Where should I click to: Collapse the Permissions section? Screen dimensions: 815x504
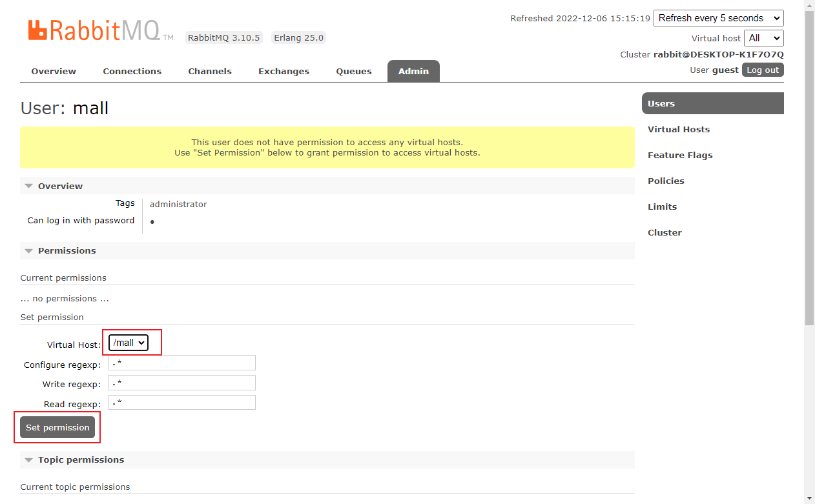(x=327, y=250)
